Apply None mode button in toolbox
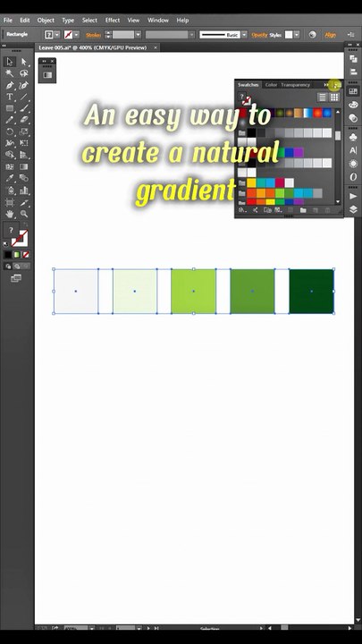Image resolution: width=362 pixels, height=644 pixels. [x=25, y=255]
